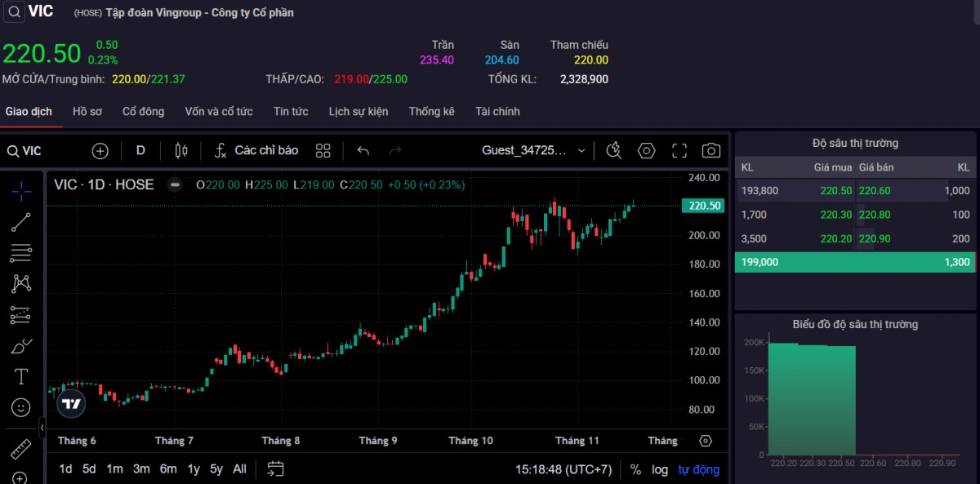
Task: Open the Lịch sự kiện tab
Action: pos(359,112)
